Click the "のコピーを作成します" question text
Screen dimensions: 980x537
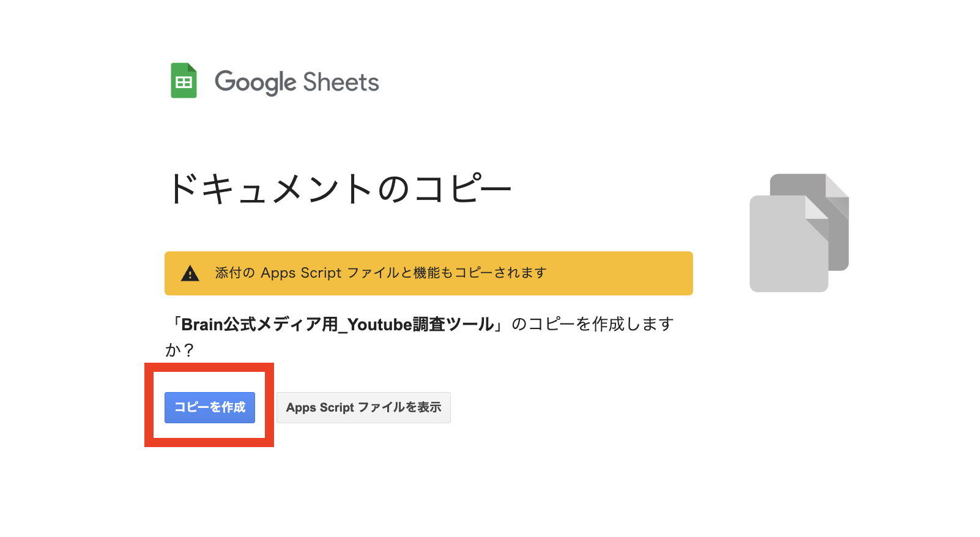tap(592, 324)
